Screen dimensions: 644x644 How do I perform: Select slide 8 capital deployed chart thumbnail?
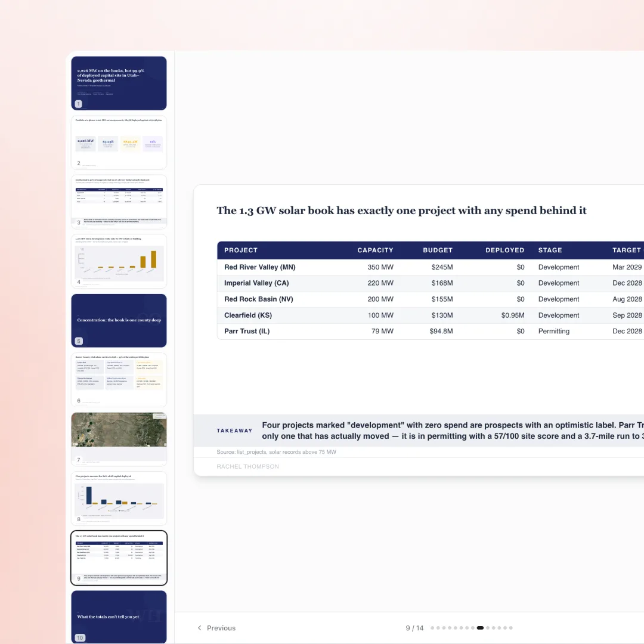coord(119,499)
